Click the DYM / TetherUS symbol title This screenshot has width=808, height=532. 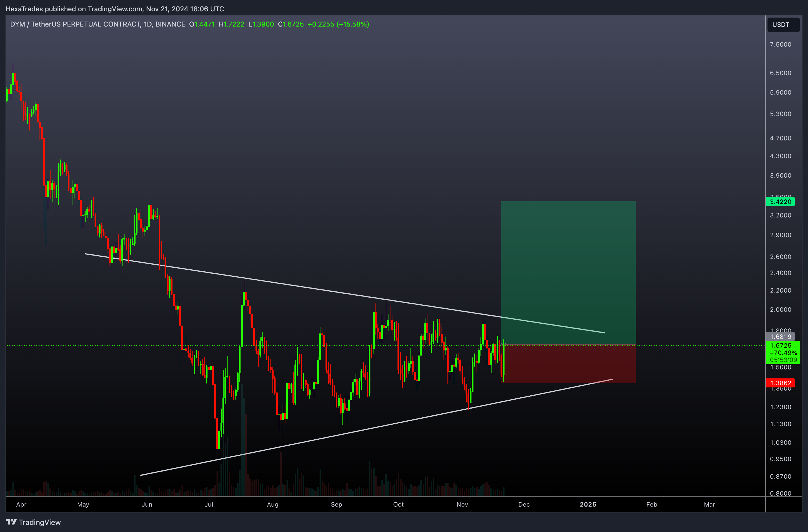(97, 24)
